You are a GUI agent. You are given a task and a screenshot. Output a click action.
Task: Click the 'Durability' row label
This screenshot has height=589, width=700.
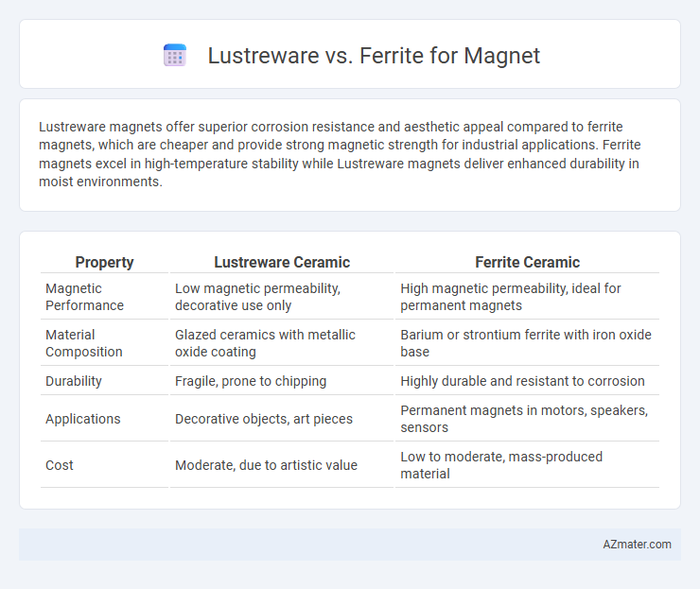(74, 381)
